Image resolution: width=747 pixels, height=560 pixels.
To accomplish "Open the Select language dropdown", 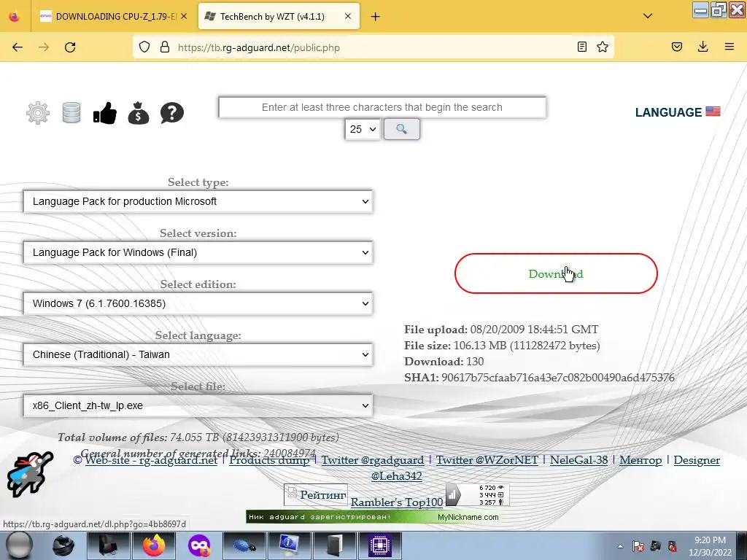I will 198,354.
